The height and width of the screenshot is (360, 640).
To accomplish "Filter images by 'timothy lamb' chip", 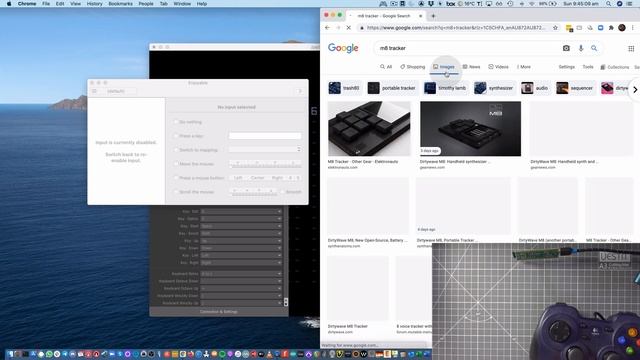I will pyautogui.click(x=446, y=88).
